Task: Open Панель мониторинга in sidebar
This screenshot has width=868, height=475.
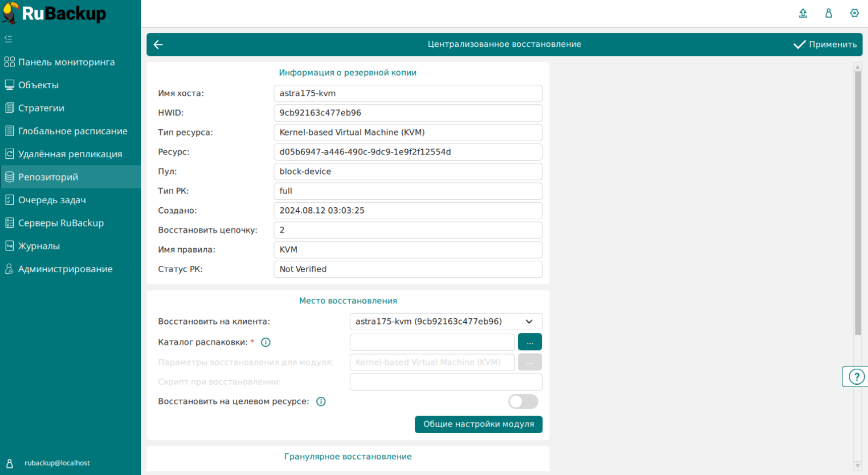Action: (66, 62)
